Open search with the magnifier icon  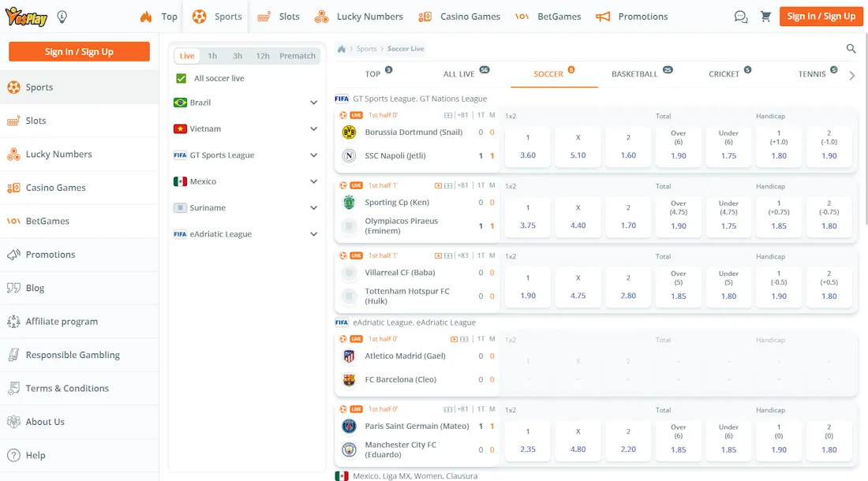(851, 48)
